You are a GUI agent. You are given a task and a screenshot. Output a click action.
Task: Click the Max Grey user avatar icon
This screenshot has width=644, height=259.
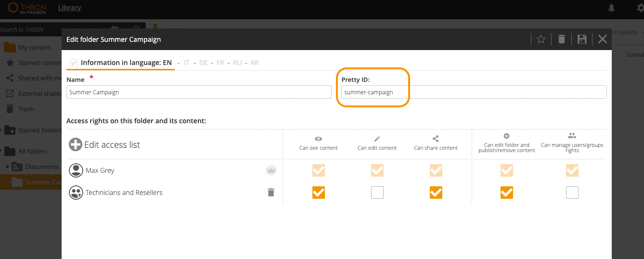pyautogui.click(x=76, y=170)
